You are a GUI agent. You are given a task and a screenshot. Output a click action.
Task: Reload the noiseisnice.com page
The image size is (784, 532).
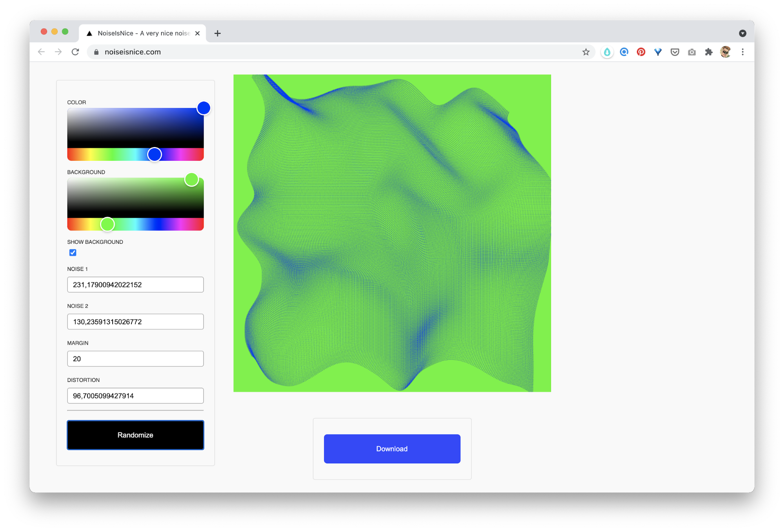[x=75, y=52]
